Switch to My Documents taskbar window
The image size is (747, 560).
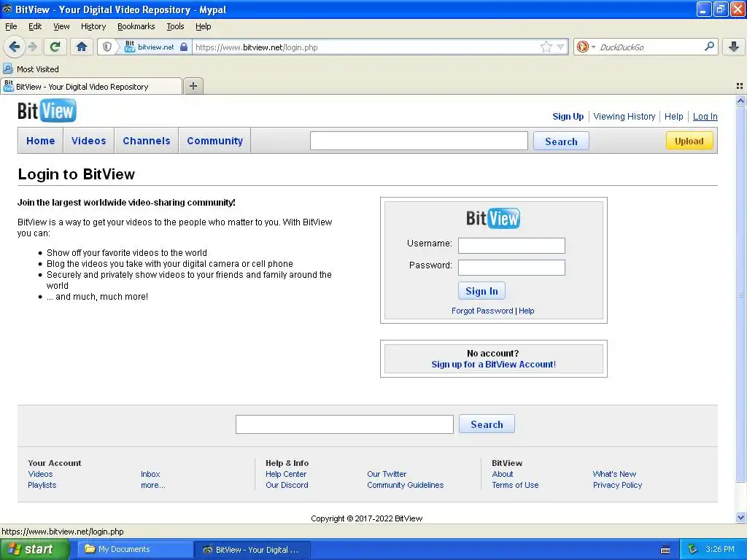tap(134, 550)
